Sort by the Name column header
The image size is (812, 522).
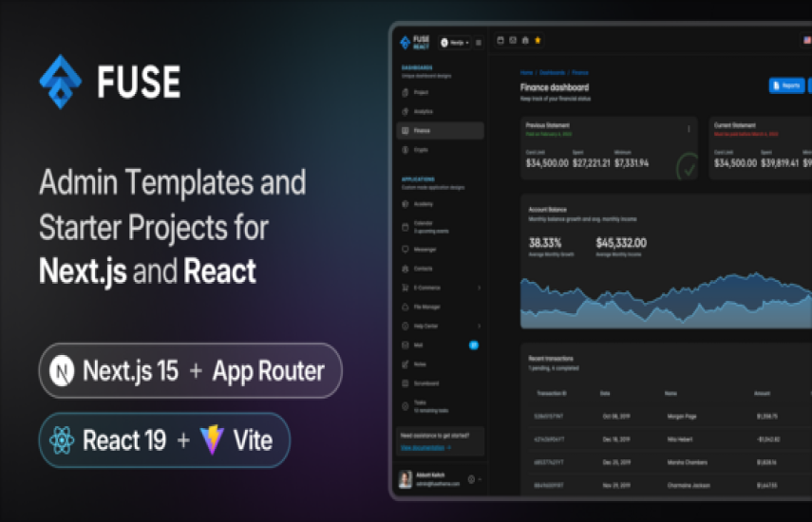click(x=670, y=394)
